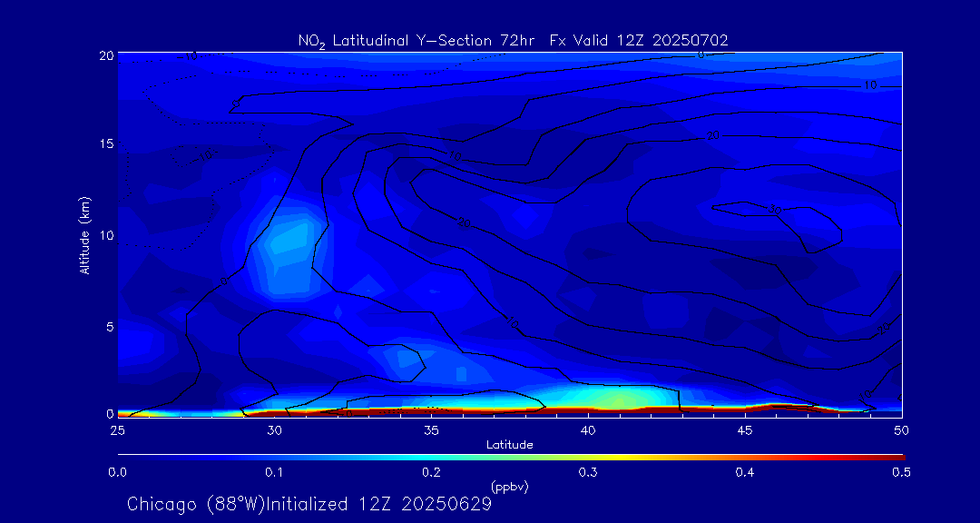Click the color scale label "0.5"
This screenshot has height=523, width=980.
tap(901, 473)
